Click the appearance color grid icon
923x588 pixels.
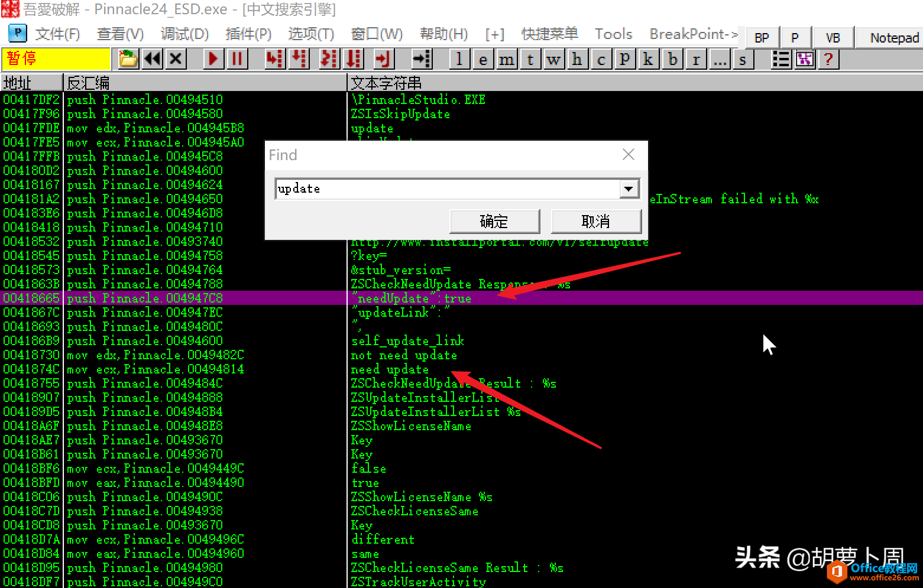pyautogui.click(x=805, y=59)
